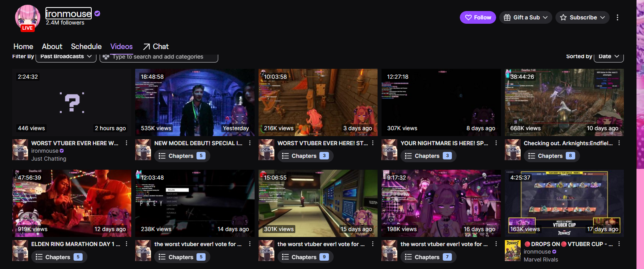Open options for ELDEN RING MARATHON DAY 1 video

click(127, 244)
